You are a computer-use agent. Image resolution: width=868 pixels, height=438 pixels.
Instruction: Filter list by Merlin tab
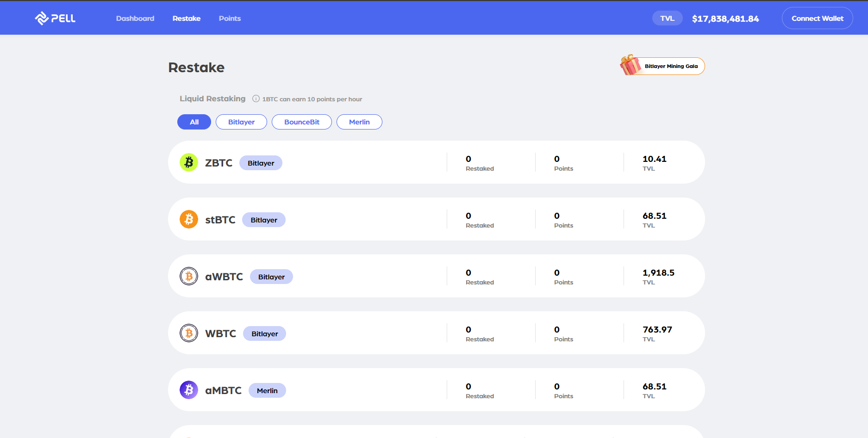[359, 122]
